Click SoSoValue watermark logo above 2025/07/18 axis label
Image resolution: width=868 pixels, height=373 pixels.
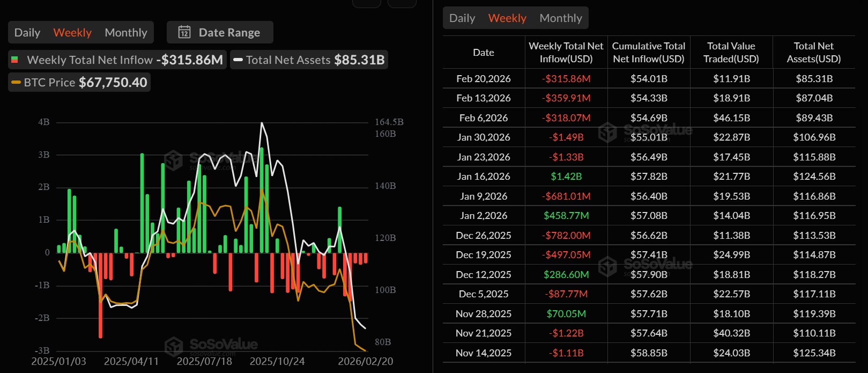click(174, 346)
